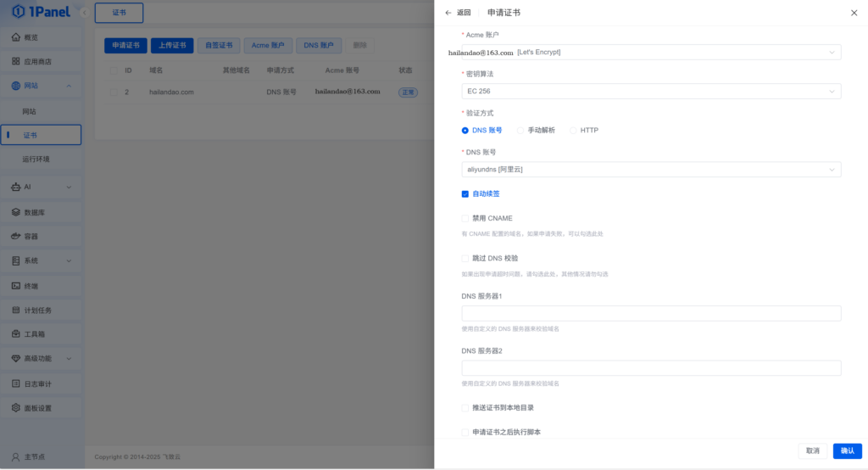Collapse the sidebar with the chevron button
Viewport: 868px width, 470px height.
(84, 12)
